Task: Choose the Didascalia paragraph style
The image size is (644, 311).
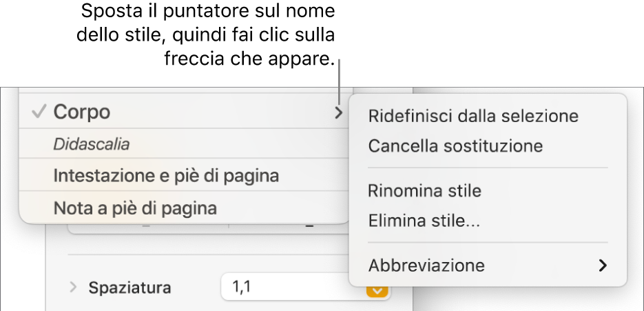Action: pyautogui.click(x=92, y=145)
